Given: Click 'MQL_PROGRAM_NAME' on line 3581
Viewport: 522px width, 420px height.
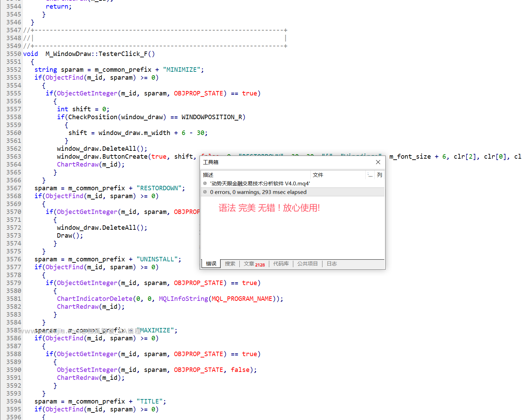Looking at the screenshot, I should pos(242,299).
